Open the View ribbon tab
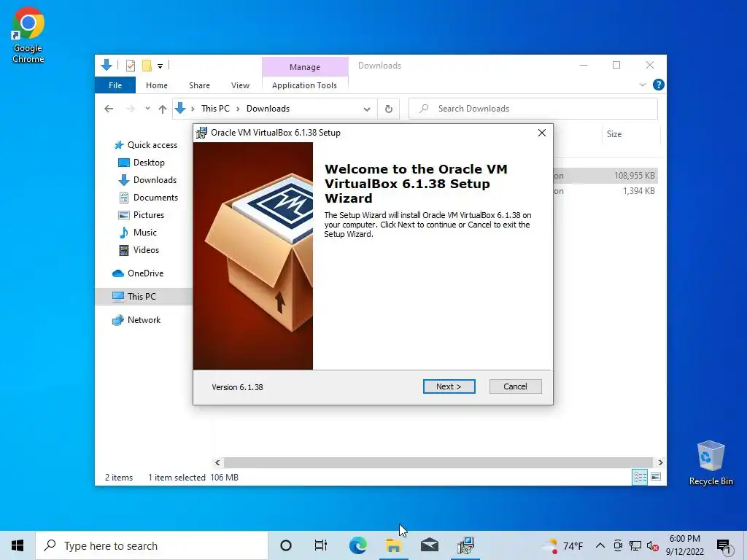This screenshot has width=747, height=560. tap(240, 85)
